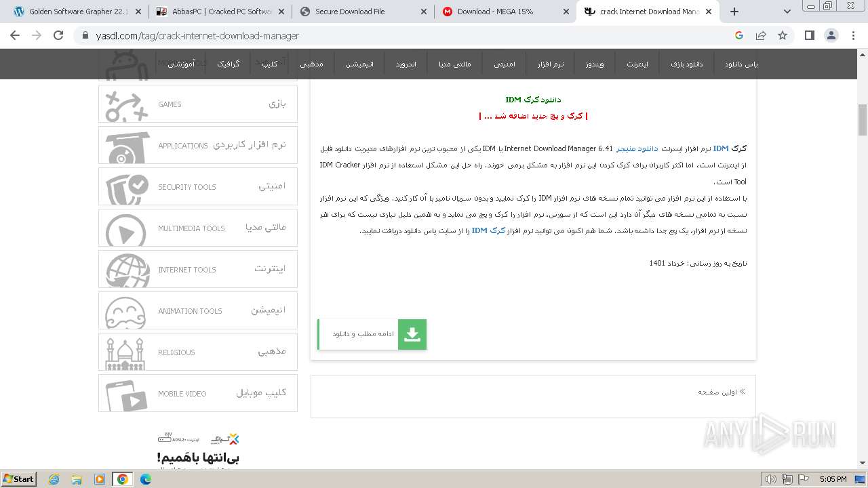Viewport: 868px width, 488px height.
Task: Close the Secure Download File tab
Action: pyautogui.click(x=424, y=12)
